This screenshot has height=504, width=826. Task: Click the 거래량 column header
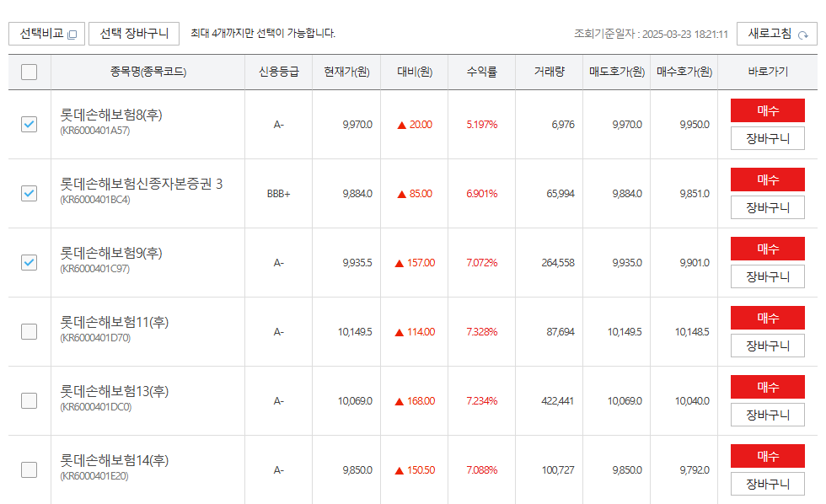[549, 72]
